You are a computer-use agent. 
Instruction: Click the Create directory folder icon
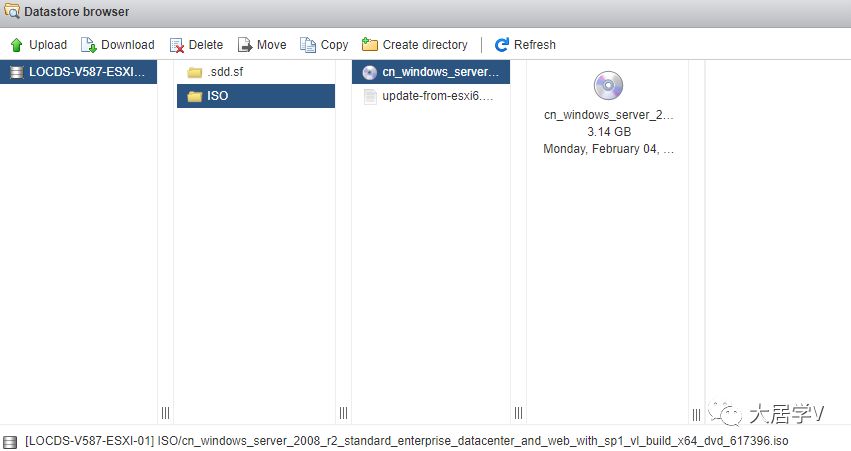(x=370, y=45)
